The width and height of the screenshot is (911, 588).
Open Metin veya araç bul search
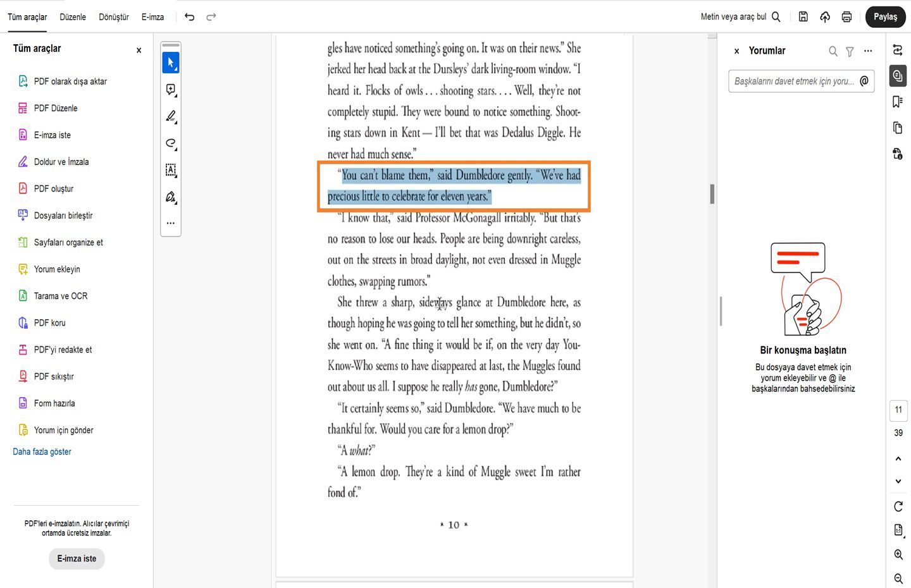point(740,17)
